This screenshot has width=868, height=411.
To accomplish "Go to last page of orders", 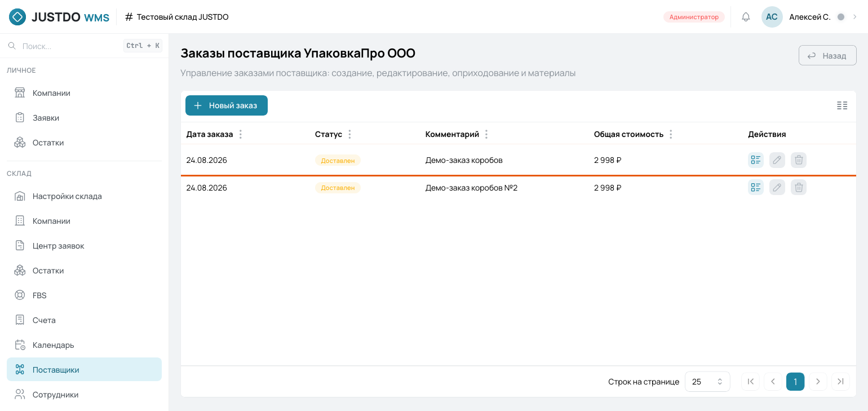I will pos(840,382).
